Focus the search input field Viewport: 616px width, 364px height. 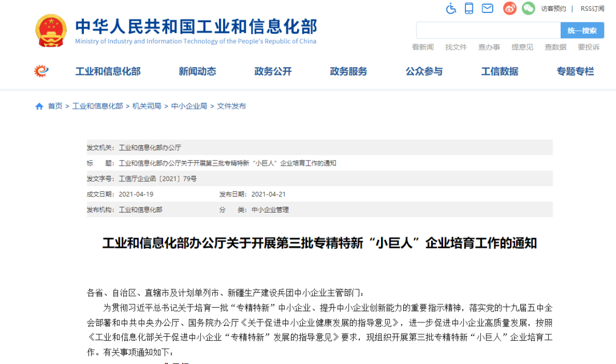tap(488, 31)
